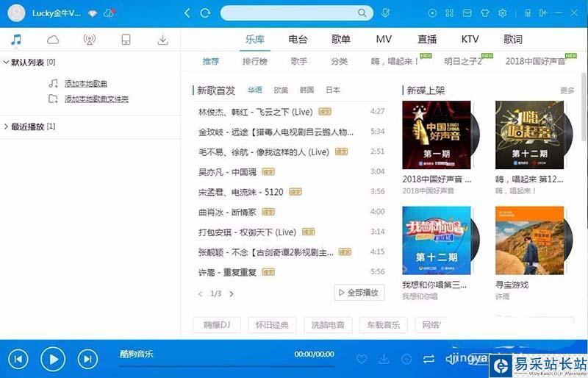This screenshot has width=588, height=378.
Task: Select song 吴亦凡 - 中国魂
Action: click(x=227, y=172)
